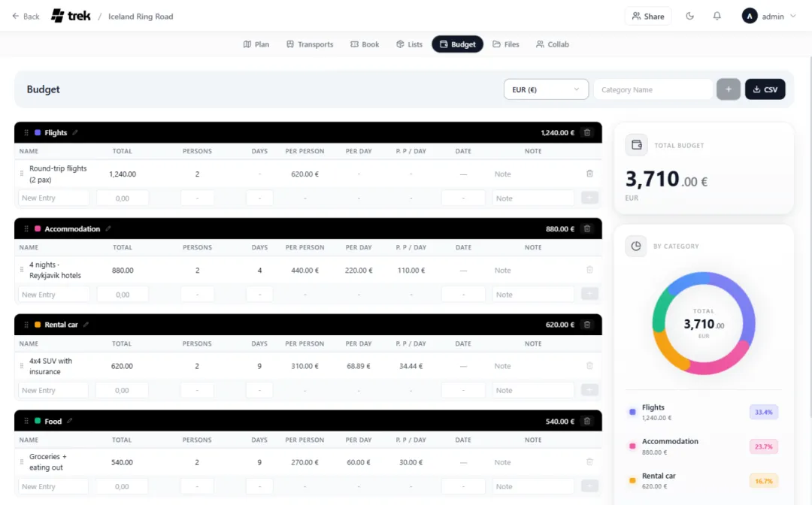The height and width of the screenshot is (505, 812).
Task: Select the Budget tab
Action: pyautogui.click(x=457, y=44)
